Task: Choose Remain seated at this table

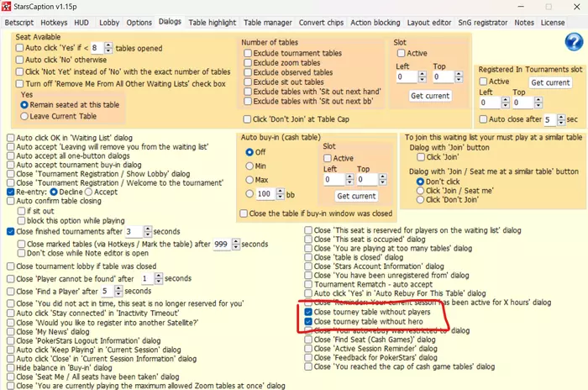Action: tap(24, 105)
